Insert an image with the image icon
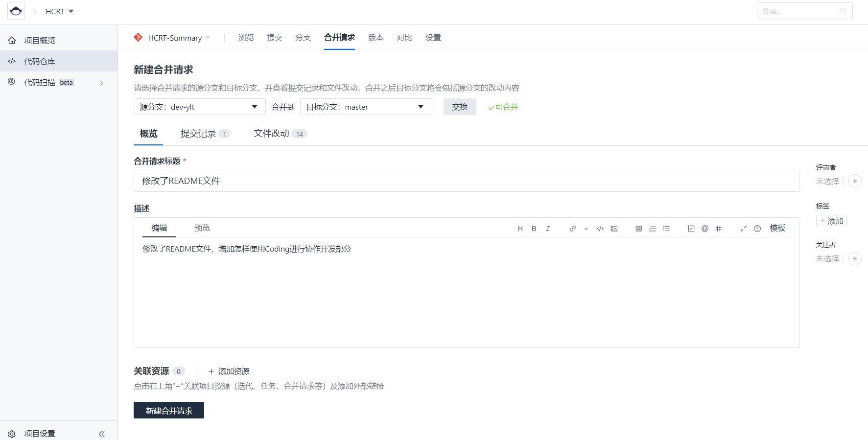The height and width of the screenshot is (440, 868). (614, 229)
